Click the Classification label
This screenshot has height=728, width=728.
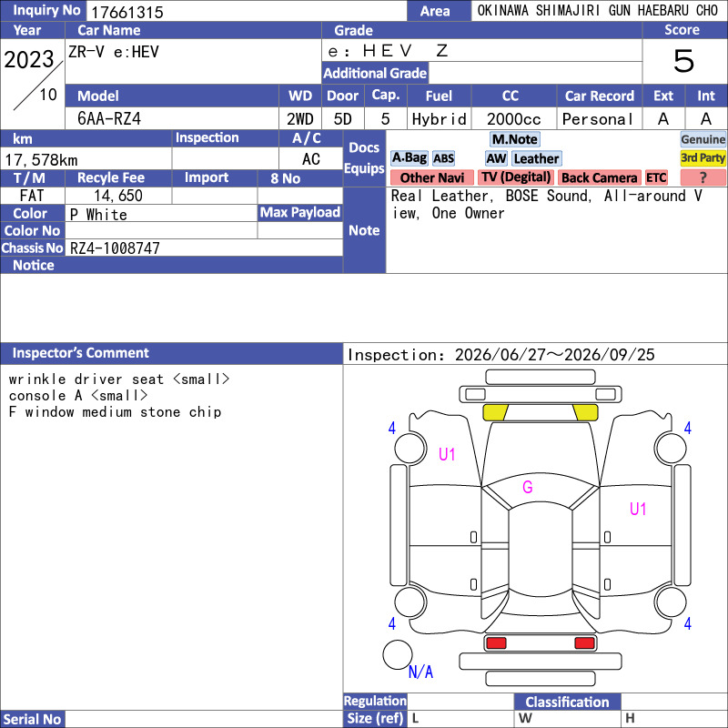(x=567, y=702)
